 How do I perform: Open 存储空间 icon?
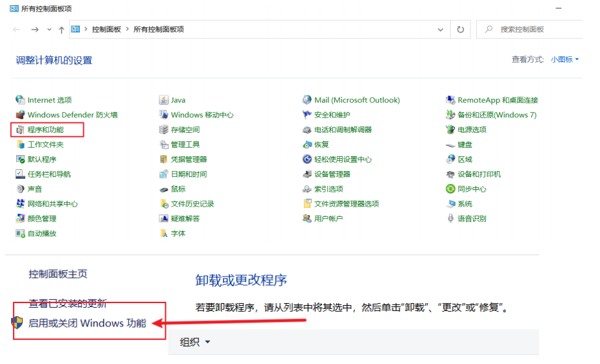coord(164,130)
